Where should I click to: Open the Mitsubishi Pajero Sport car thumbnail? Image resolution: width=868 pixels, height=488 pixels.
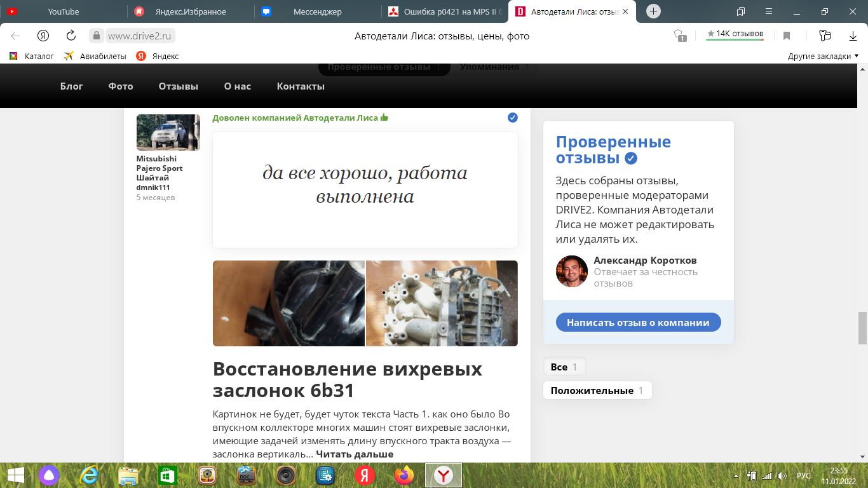pos(168,132)
